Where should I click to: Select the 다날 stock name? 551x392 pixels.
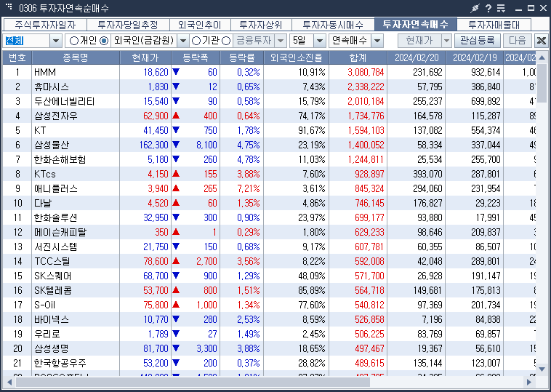pyautogui.click(x=43, y=203)
